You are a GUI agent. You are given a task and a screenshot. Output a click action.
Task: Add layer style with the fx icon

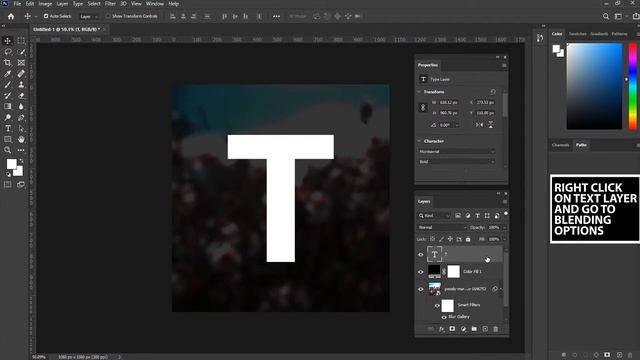441,329
